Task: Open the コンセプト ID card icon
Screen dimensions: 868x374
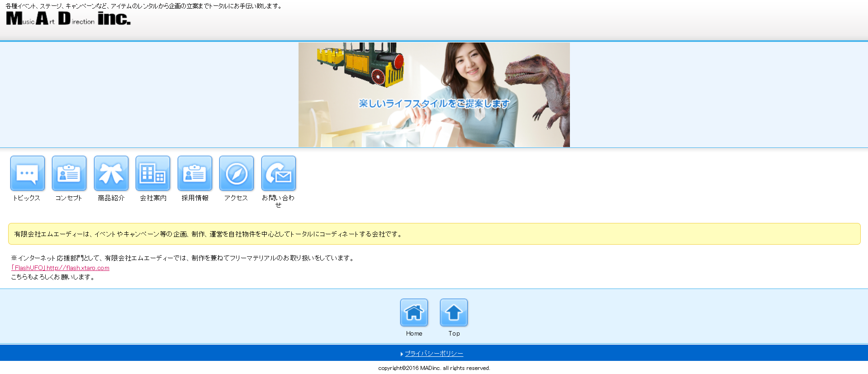Action: [x=69, y=173]
